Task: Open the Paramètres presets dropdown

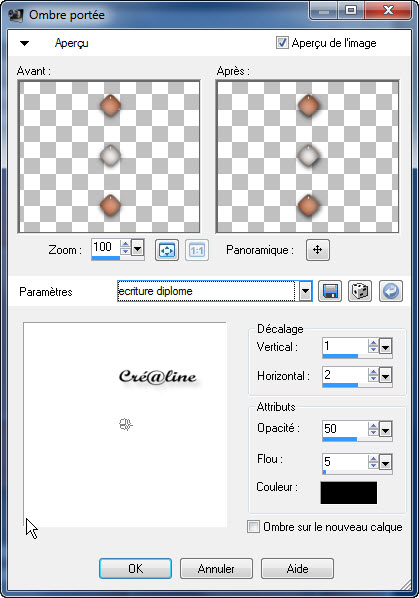Action: point(305,291)
